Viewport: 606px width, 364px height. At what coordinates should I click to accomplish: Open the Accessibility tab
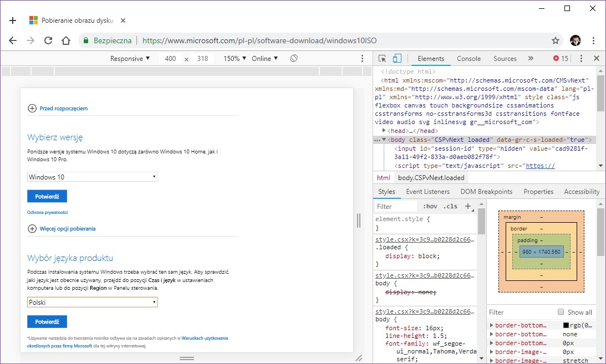click(581, 192)
